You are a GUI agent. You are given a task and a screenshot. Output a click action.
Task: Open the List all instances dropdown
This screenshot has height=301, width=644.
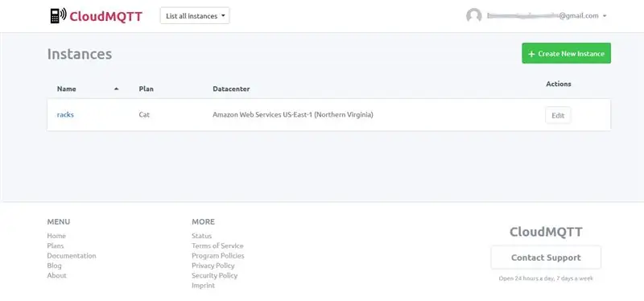[195, 15]
